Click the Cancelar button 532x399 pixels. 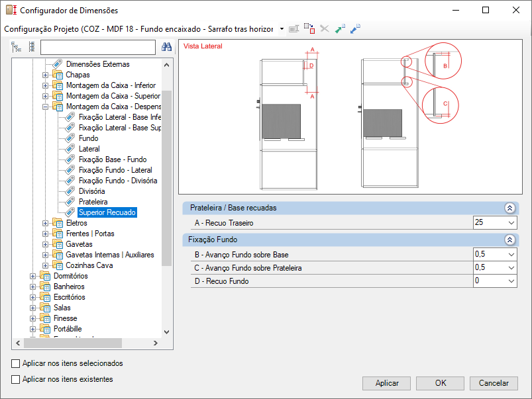pos(494,383)
